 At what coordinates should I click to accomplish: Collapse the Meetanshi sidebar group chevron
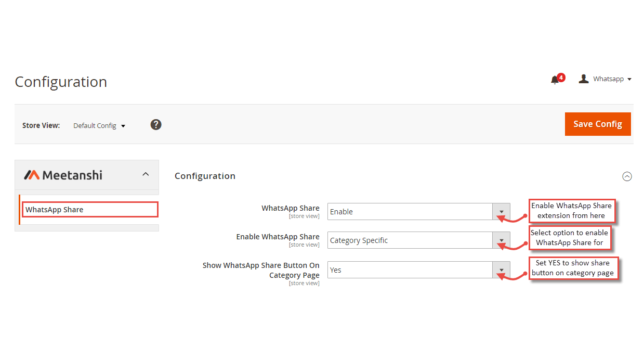(x=146, y=174)
